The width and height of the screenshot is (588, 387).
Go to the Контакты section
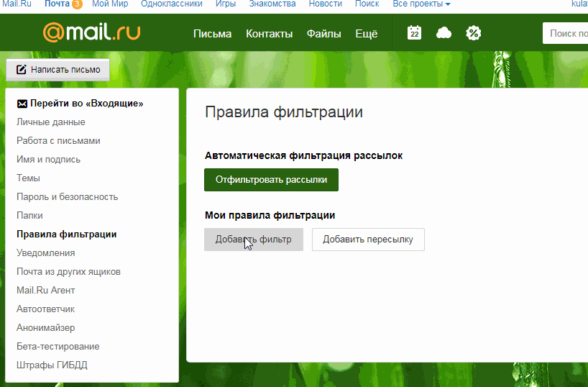[269, 34]
